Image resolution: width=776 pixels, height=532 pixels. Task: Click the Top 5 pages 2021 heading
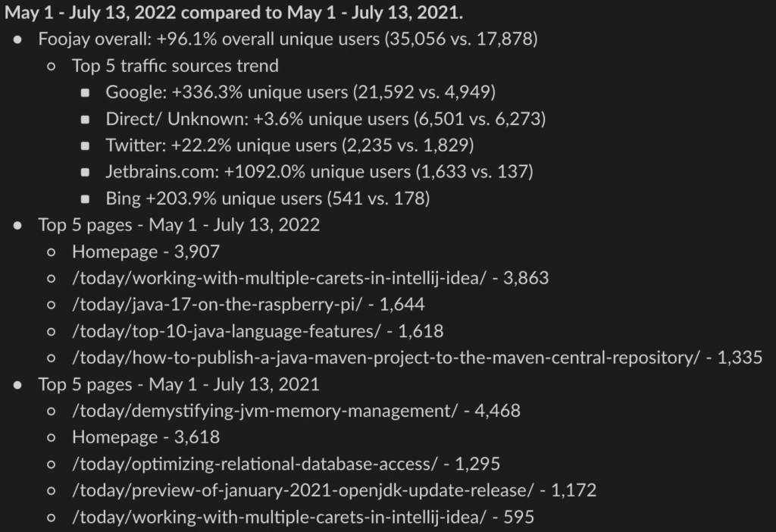click(x=179, y=384)
